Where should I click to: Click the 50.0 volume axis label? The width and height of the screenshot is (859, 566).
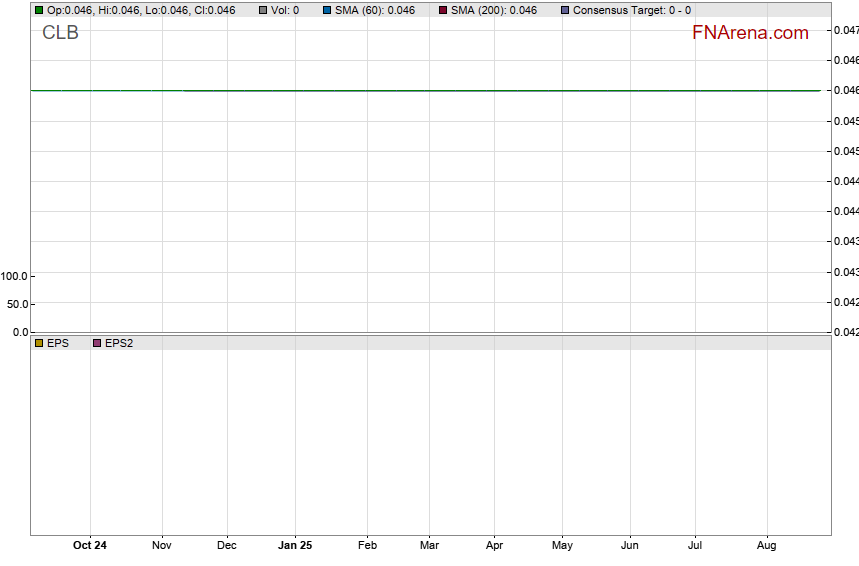pos(18,304)
